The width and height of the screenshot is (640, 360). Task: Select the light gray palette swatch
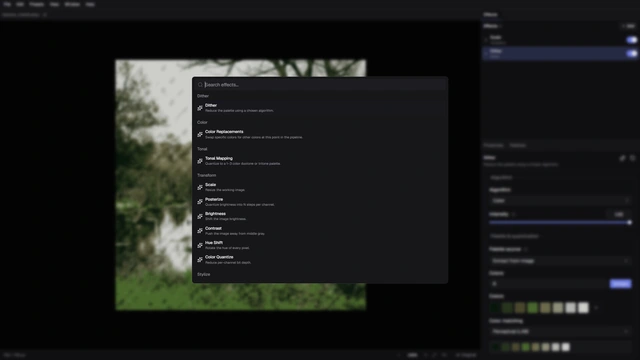point(571,307)
